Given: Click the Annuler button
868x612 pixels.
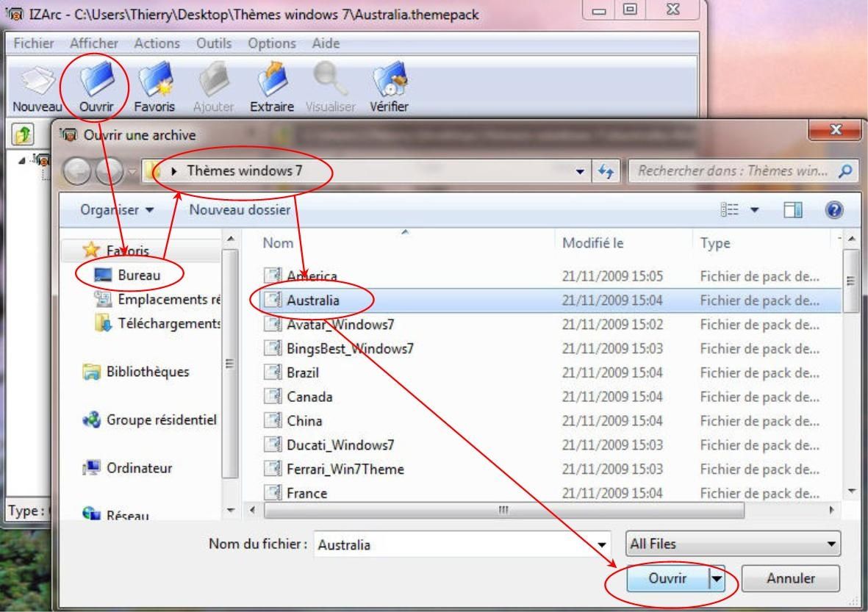Looking at the screenshot, I should [x=791, y=579].
